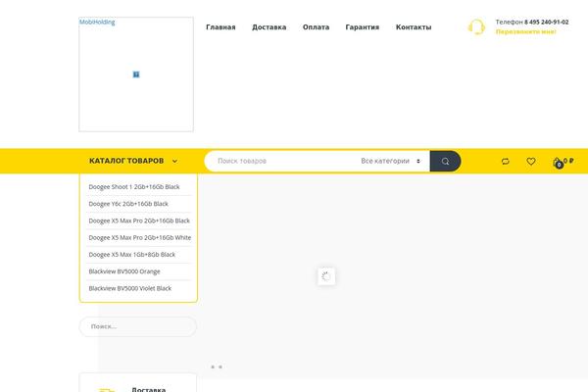Open the wishlist heart icon
Viewport: 588px width, 392px height.
click(530, 162)
